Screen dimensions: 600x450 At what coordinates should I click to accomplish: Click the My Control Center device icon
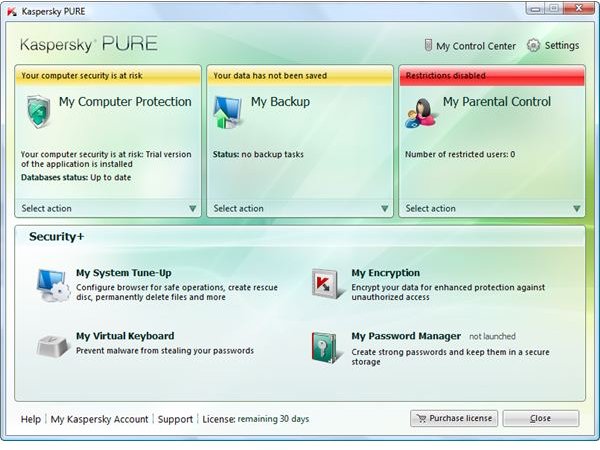[428, 45]
